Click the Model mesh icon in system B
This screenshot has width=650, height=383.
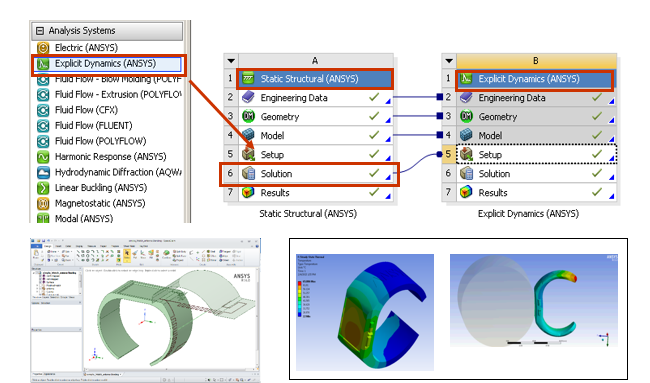point(466,135)
